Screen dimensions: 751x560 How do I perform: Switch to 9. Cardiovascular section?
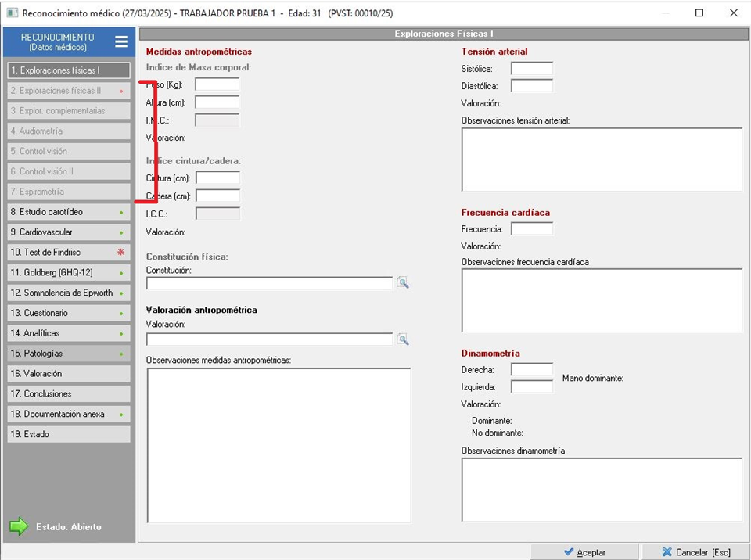tap(68, 232)
